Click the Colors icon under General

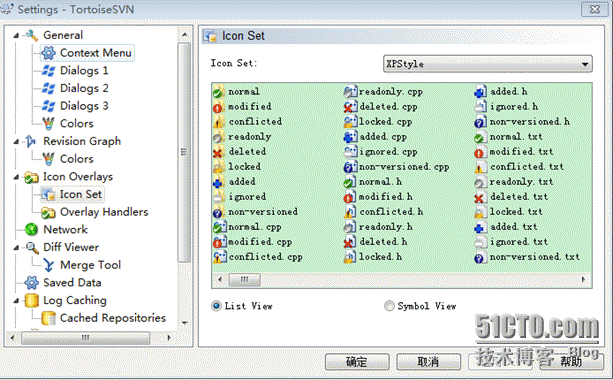point(48,124)
